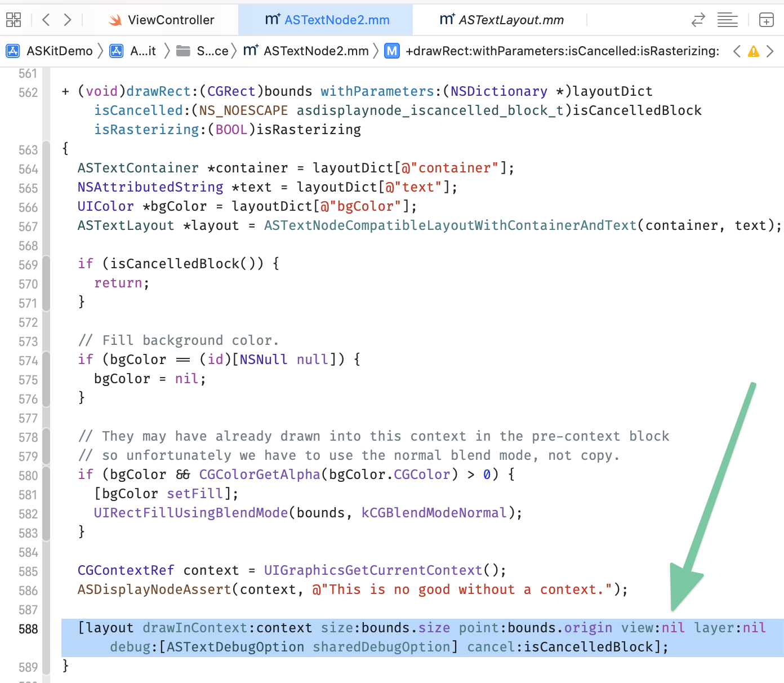Click the AsyncDisplayKit target icon in breadcrumb
Viewport: 784px width, 683px height.
tap(116, 51)
